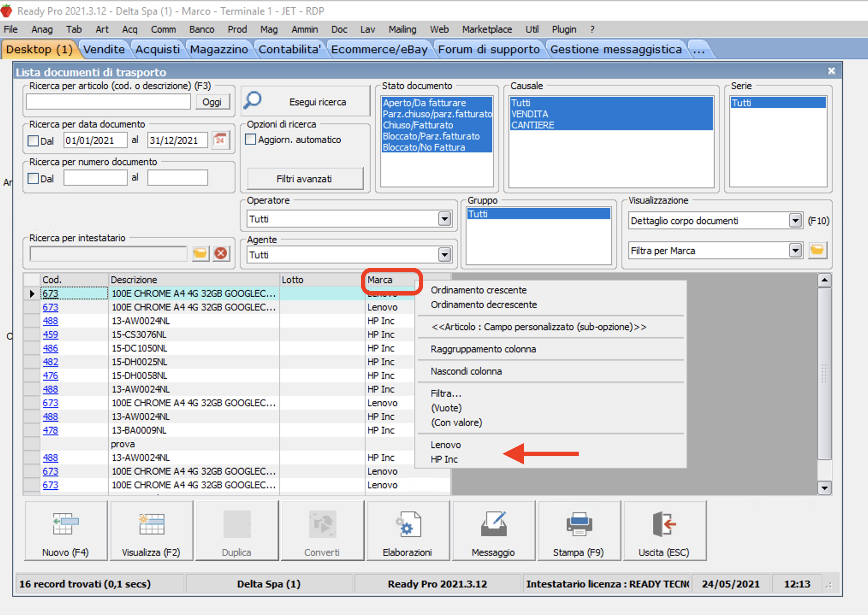Viewport: 868px width, 615px height.
Task: Open Dettaglio corpo documenti dropdown
Action: 795,221
